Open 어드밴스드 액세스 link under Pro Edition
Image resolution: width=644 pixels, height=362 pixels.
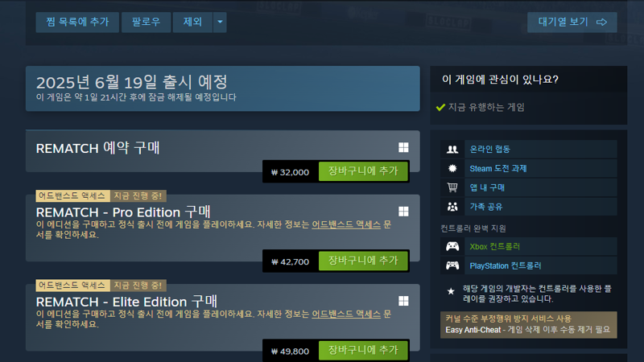point(346,224)
